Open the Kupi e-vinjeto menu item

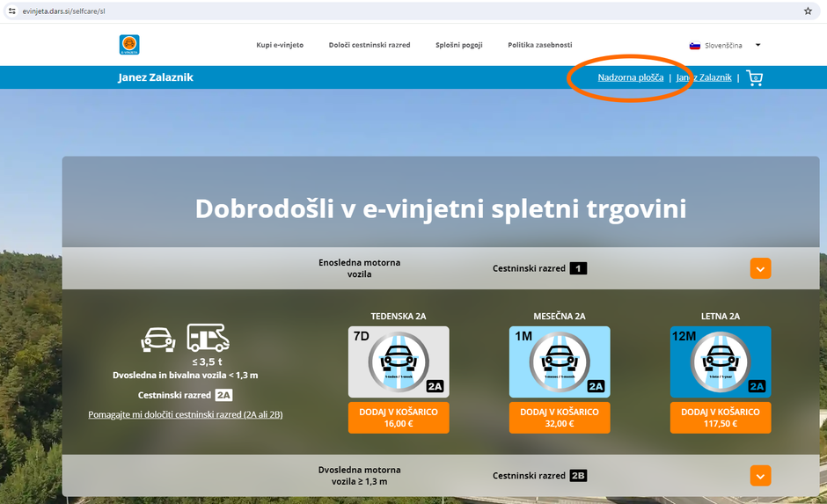click(280, 45)
